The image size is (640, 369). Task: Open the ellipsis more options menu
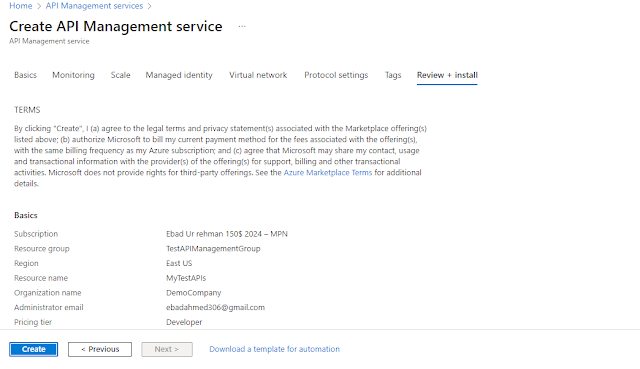point(242,27)
